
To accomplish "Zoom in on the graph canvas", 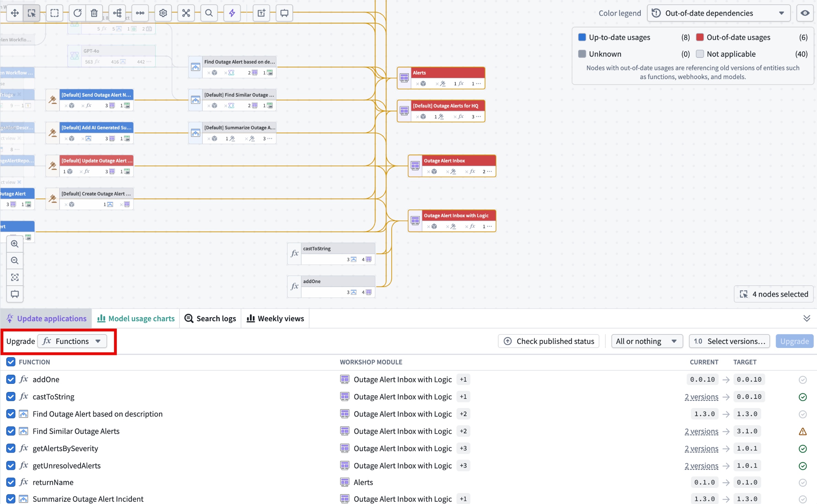I will 15,244.
